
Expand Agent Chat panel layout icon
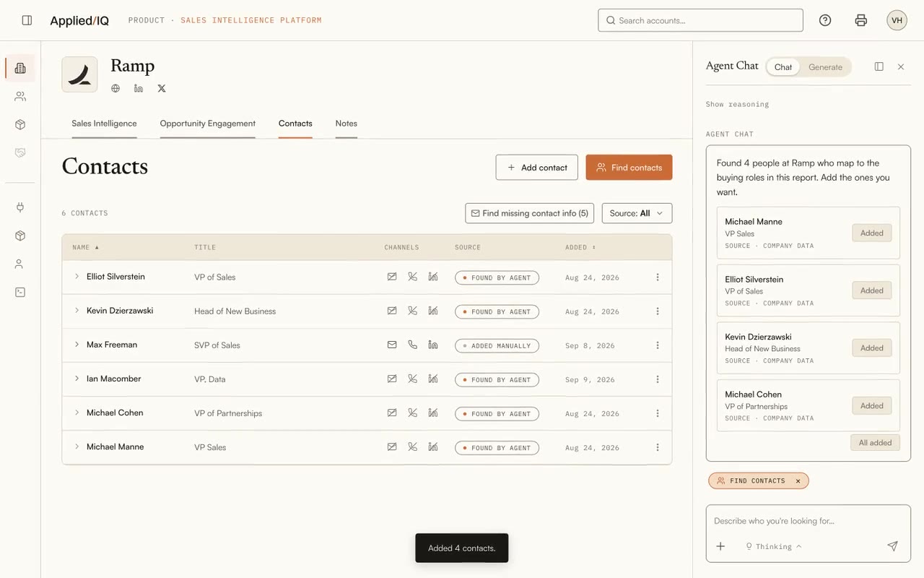click(x=879, y=66)
